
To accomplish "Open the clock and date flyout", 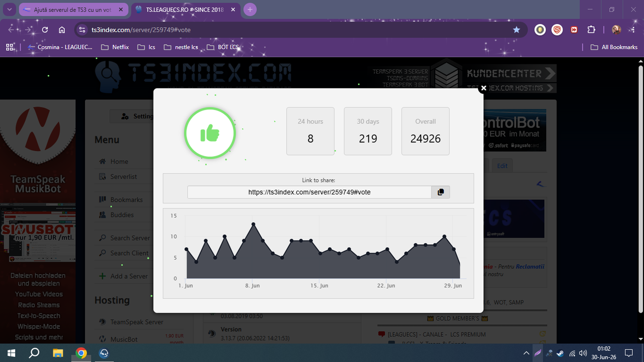I will (603, 352).
